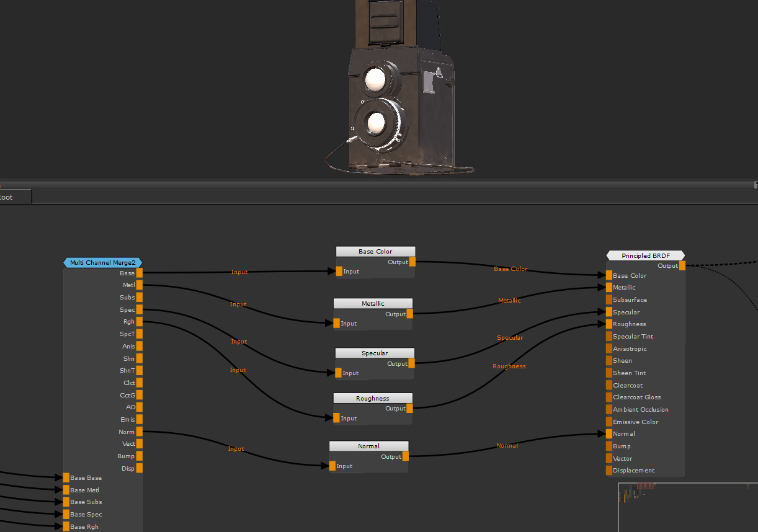The height and width of the screenshot is (532, 758).
Task: Click the Principled BRDF Output port
Action: point(682,266)
